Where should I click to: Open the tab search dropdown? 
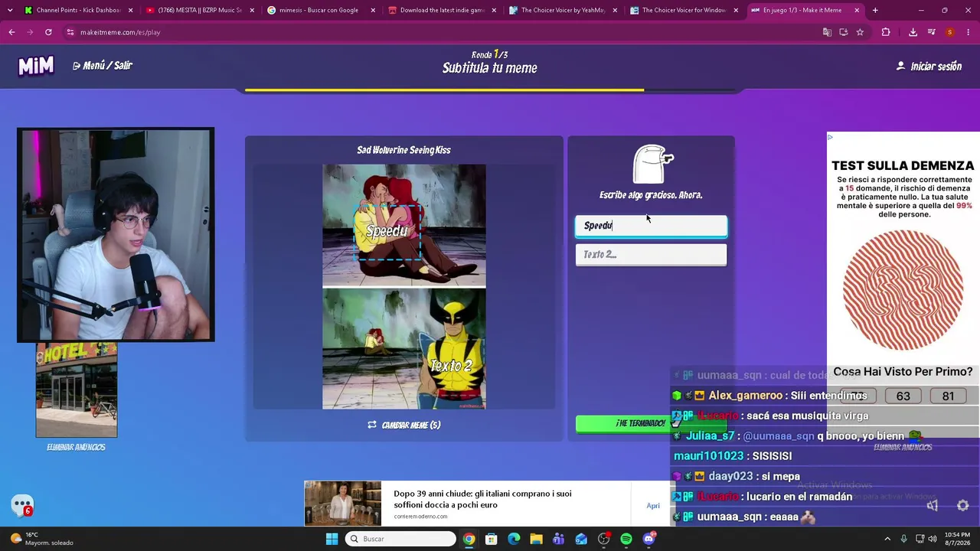[10, 11]
